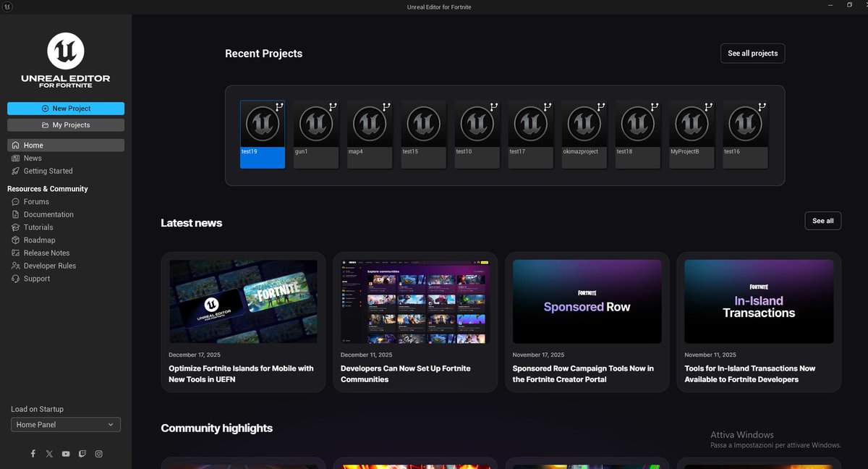Viewport: 868px width, 469px height.
Task: Click the rocket icon beside Getting Started
Action: pyautogui.click(x=16, y=171)
